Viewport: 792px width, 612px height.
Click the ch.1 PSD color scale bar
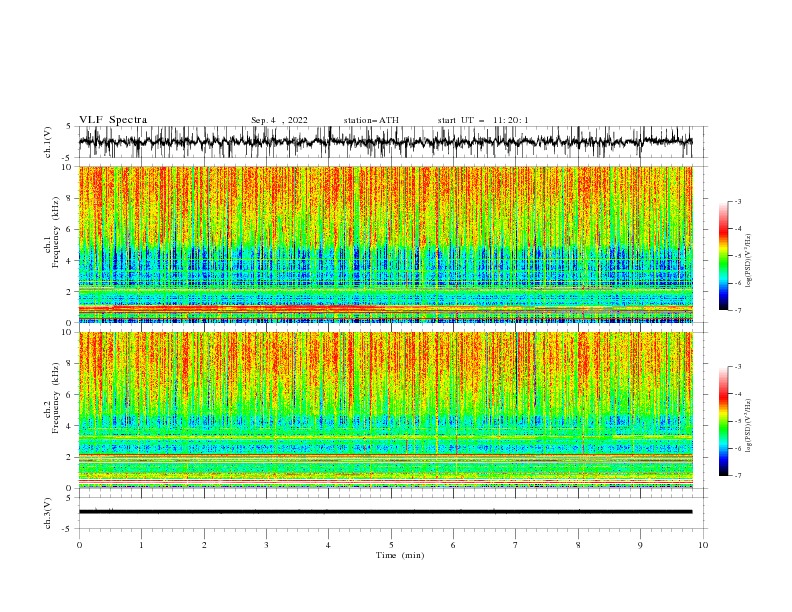[723, 256]
